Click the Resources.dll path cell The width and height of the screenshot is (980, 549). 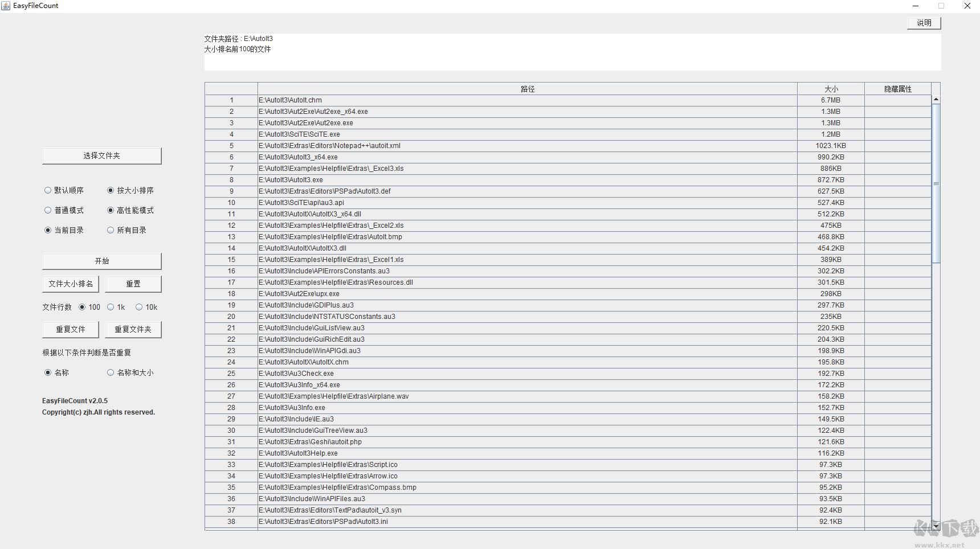(528, 282)
